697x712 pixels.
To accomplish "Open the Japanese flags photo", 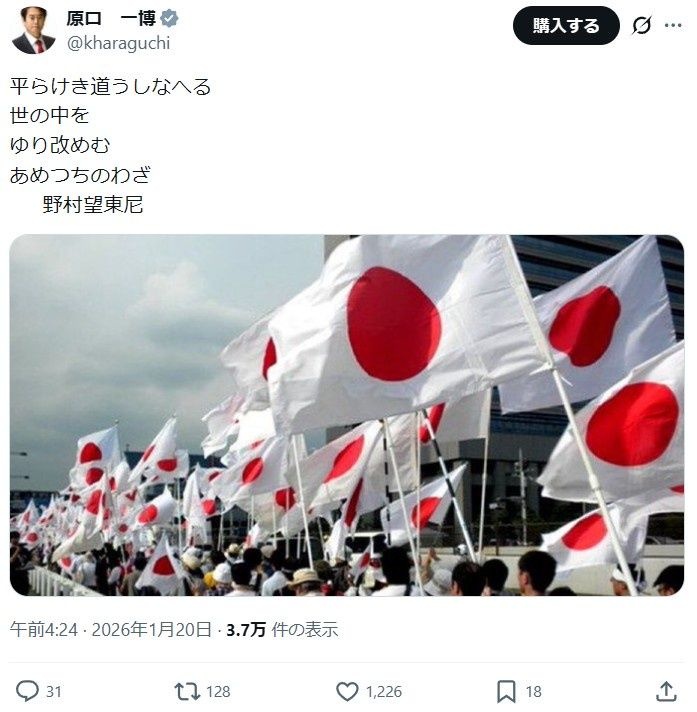I will 346,415.
